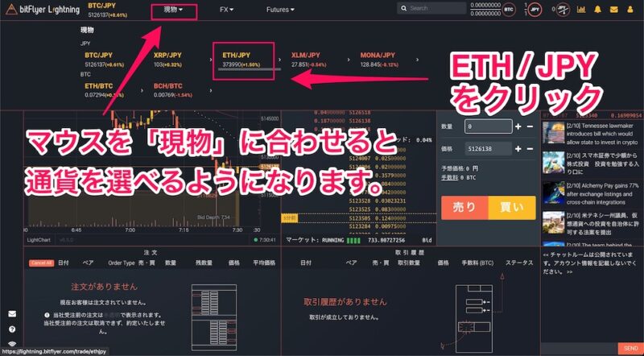Open Tennessee lawmaker crypto bill headline
644x356 pixels.
click(603, 132)
